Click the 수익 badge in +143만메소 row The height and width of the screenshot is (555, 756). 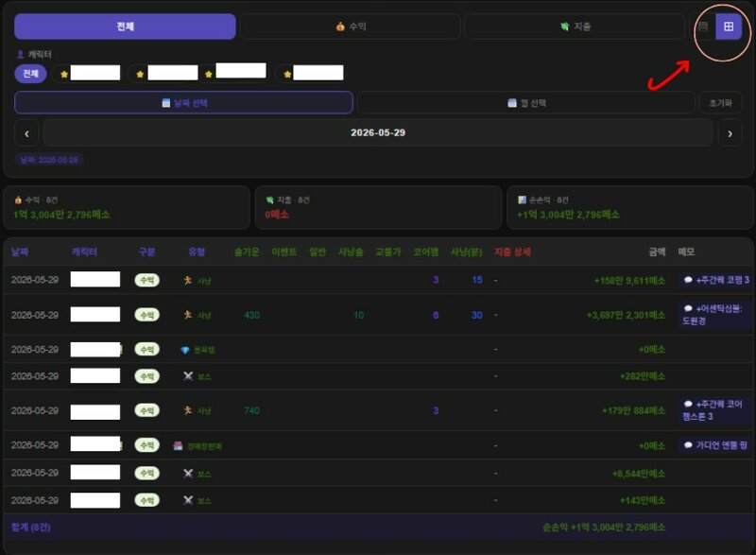tap(147, 500)
